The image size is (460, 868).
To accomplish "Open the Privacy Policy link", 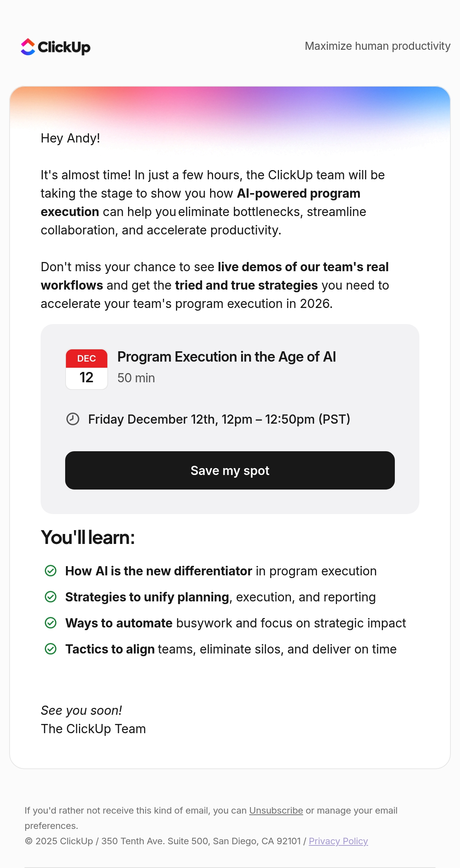I will click(x=338, y=841).
